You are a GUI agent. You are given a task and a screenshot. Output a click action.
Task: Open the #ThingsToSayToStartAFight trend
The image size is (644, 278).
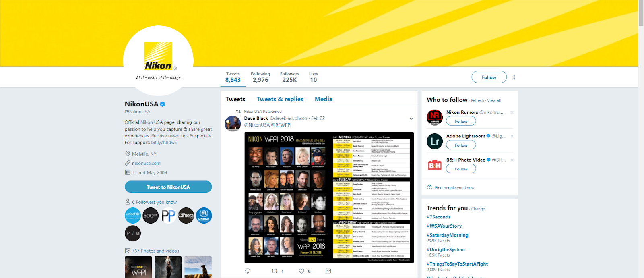(x=457, y=264)
